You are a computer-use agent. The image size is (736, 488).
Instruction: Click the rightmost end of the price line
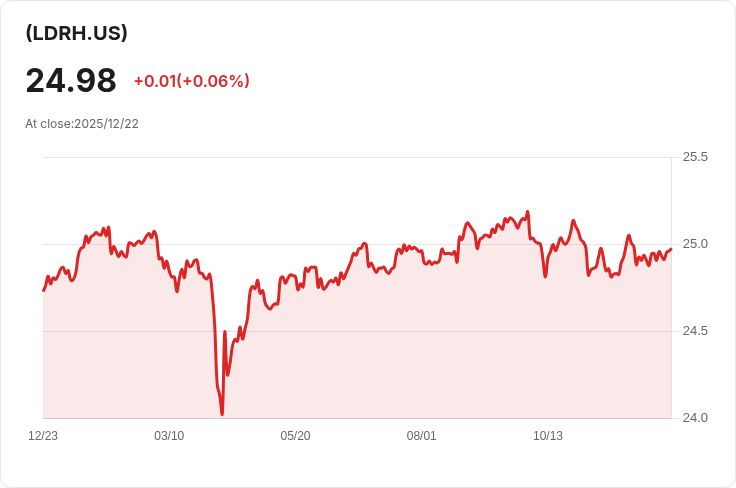coord(671,249)
